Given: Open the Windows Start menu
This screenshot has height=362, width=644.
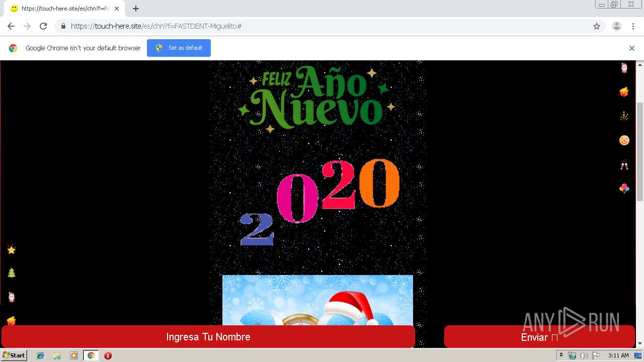Looking at the screenshot, I should [x=14, y=355].
